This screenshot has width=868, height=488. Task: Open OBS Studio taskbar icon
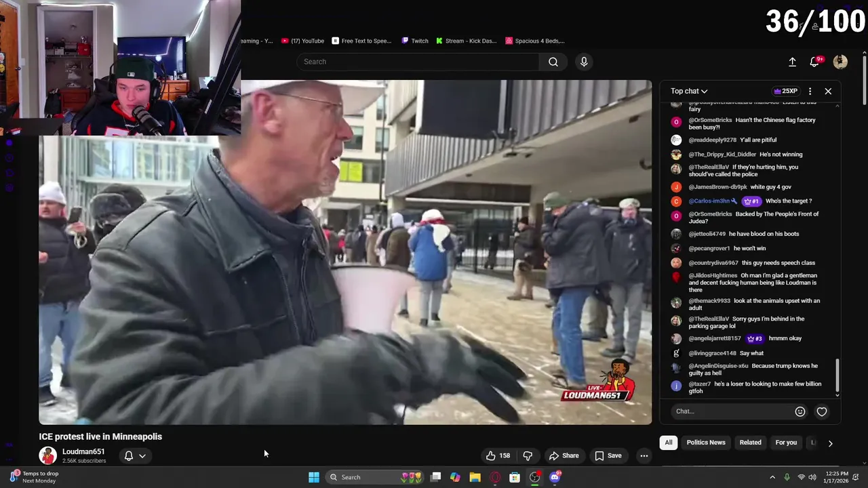[x=535, y=477]
